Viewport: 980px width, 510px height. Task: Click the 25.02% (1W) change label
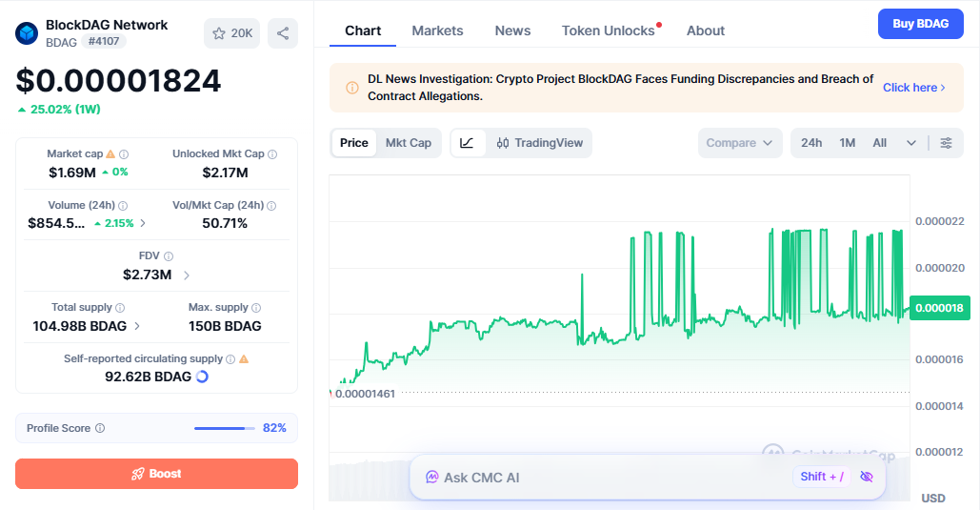pyautogui.click(x=59, y=110)
